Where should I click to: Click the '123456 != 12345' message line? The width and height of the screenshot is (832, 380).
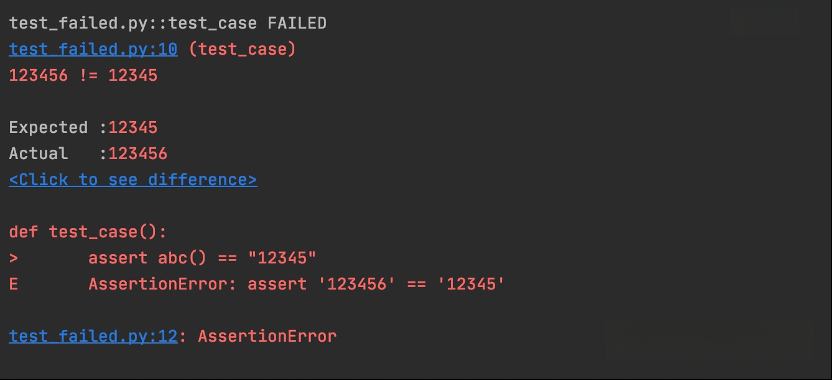(x=83, y=75)
